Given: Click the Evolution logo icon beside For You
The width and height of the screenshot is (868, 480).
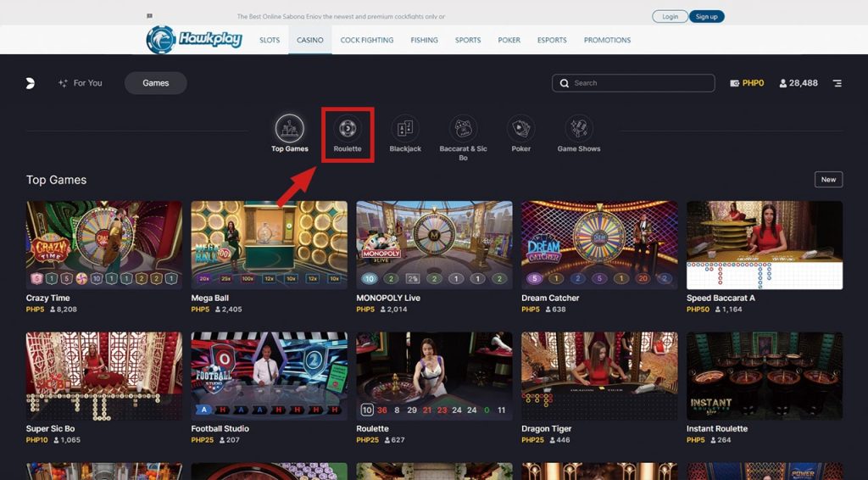Looking at the screenshot, I should pos(31,83).
